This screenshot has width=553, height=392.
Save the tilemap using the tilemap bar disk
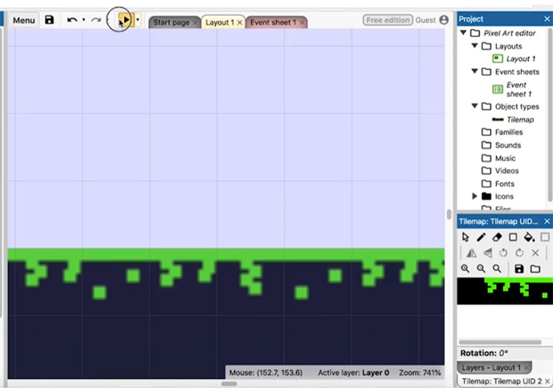click(x=519, y=269)
